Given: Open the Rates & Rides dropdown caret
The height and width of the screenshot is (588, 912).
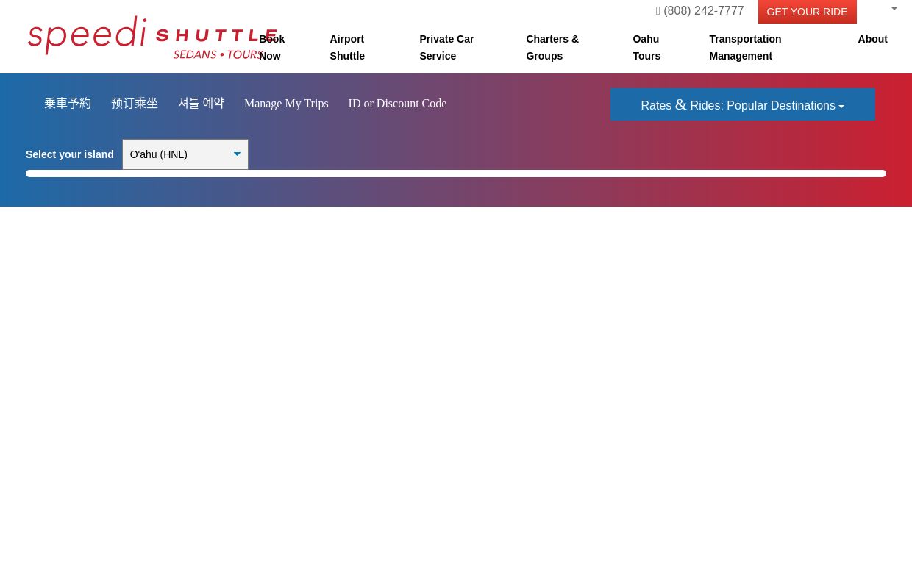Looking at the screenshot, I should tap(841, 107).
